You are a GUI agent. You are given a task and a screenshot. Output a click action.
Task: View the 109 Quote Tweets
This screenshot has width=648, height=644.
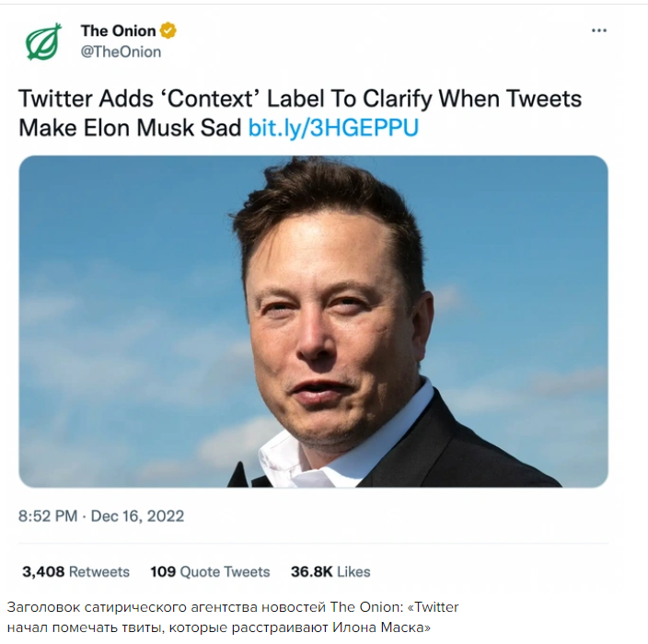click(x=210, y=571)
